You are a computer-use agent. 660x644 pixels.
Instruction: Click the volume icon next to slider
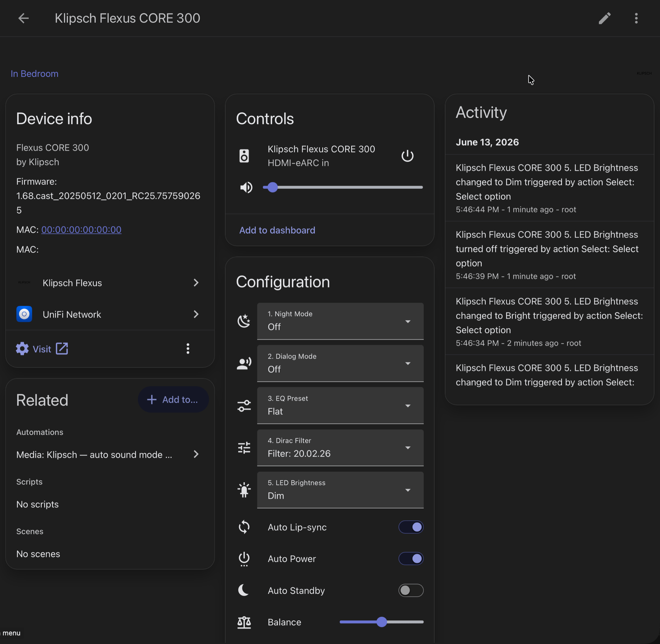coord(246,187)
